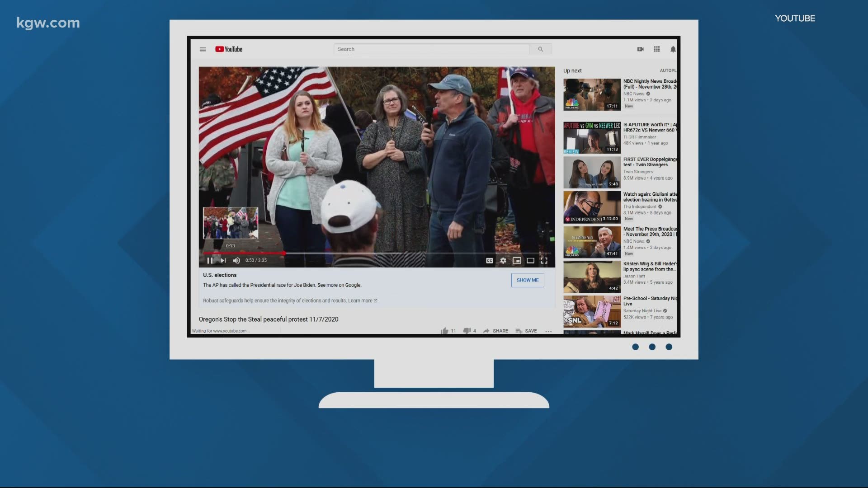Open the create video camera icon
Viewport: 868px width, 488px height.
click(x=641, y=49)
